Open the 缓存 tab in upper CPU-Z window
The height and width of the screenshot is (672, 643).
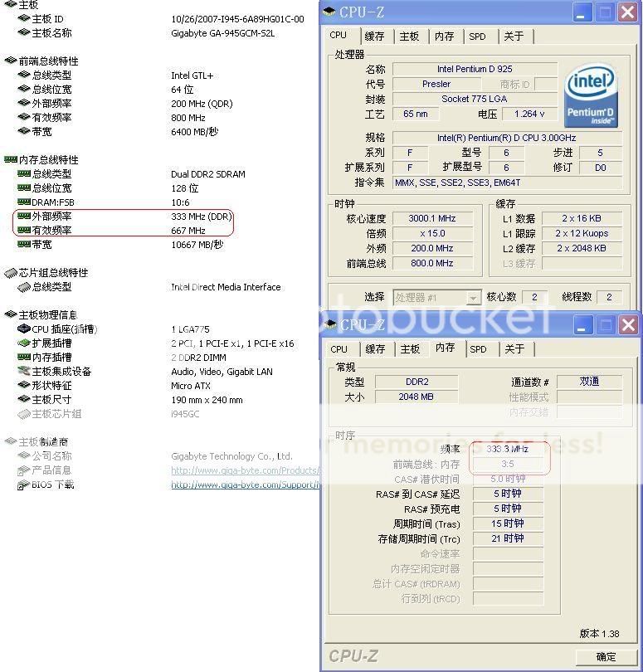[x=374, y=37]
